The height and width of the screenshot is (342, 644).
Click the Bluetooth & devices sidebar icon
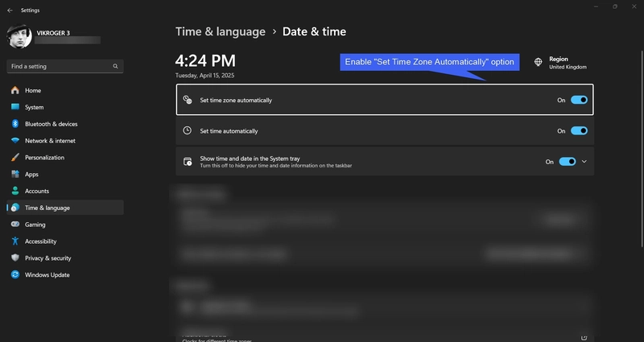(14, 124)
